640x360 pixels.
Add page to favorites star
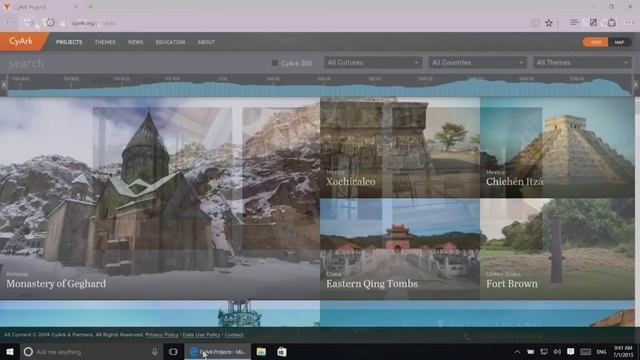[x=549, y=23]
